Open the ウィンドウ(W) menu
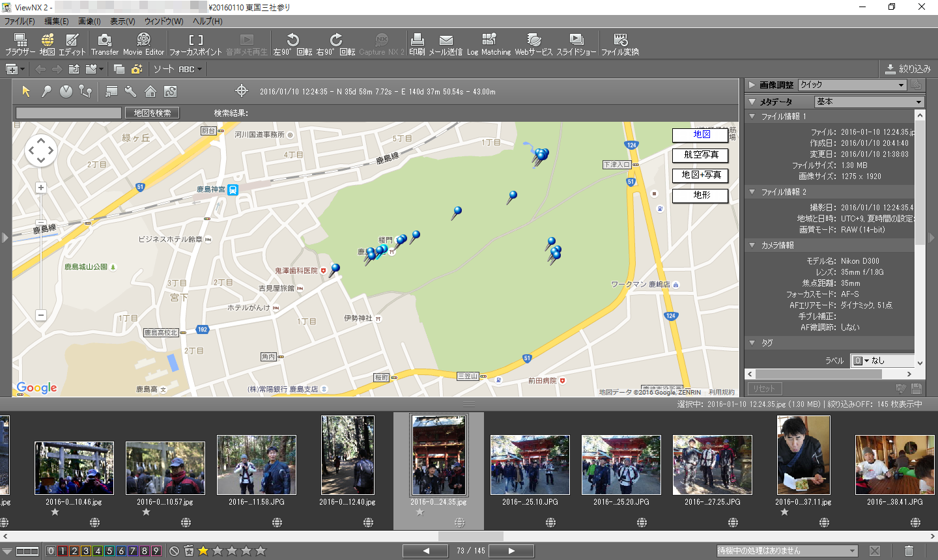The width and height of the screenshot is (938, 560). [x=164, y=21]
